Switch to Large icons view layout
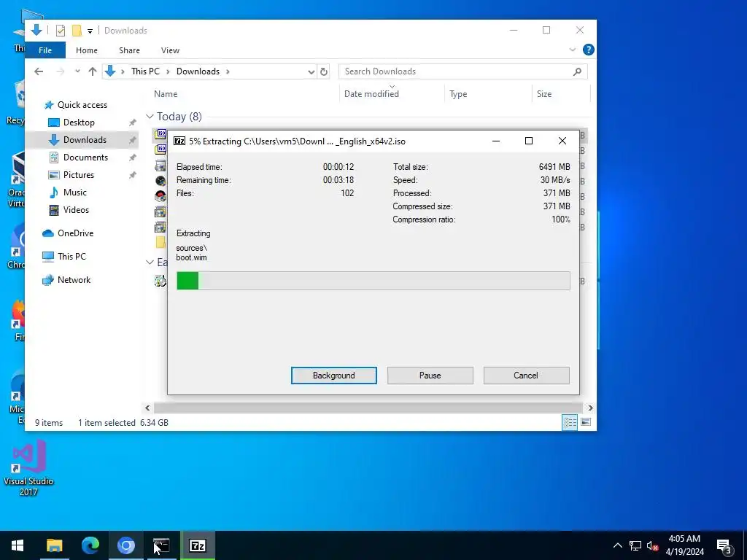 [586, 422]
